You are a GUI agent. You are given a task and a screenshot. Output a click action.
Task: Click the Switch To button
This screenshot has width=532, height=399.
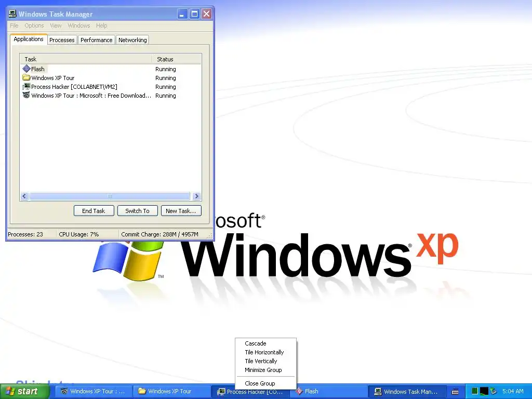[137, 211]
